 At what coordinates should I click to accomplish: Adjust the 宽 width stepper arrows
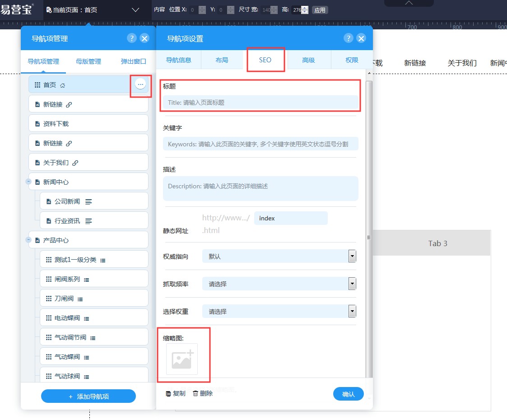[274, 9]
